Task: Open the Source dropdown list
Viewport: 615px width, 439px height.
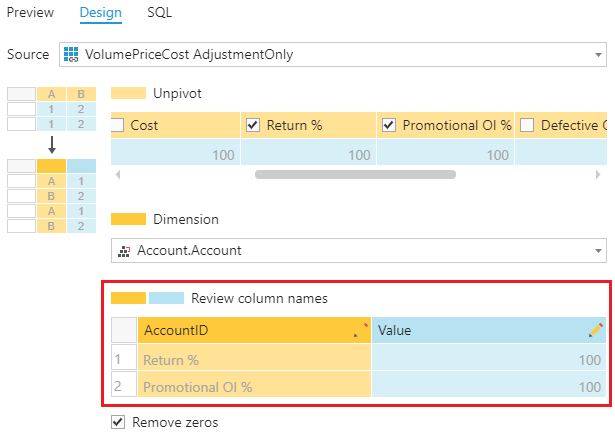Action: pos(598,55)
